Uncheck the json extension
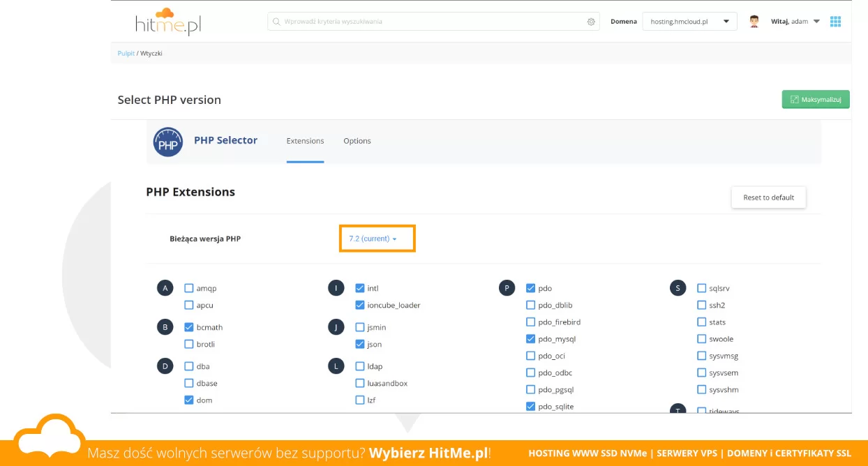The width and height of the screenshot is (868, 466). (x=360, y=344)
